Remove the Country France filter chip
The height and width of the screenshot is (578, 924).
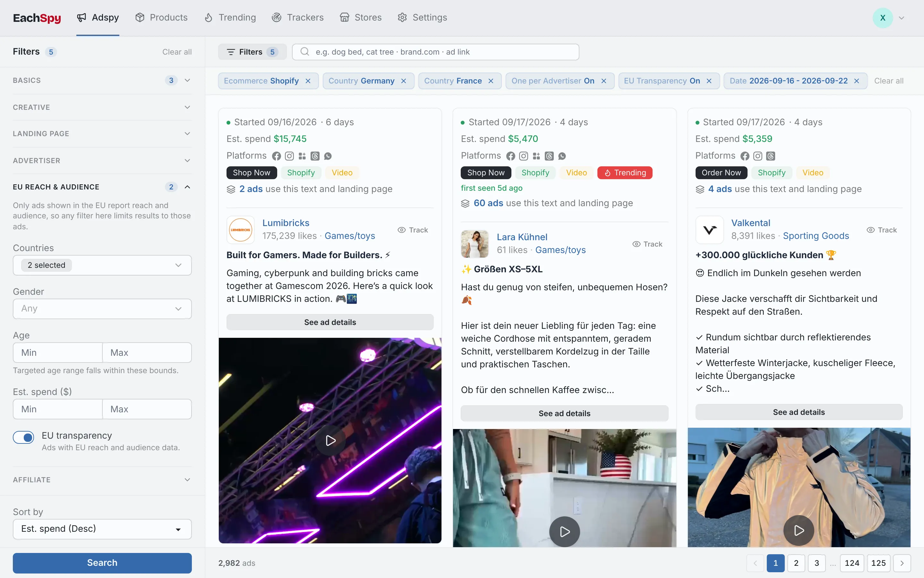(x=491, y=81)
